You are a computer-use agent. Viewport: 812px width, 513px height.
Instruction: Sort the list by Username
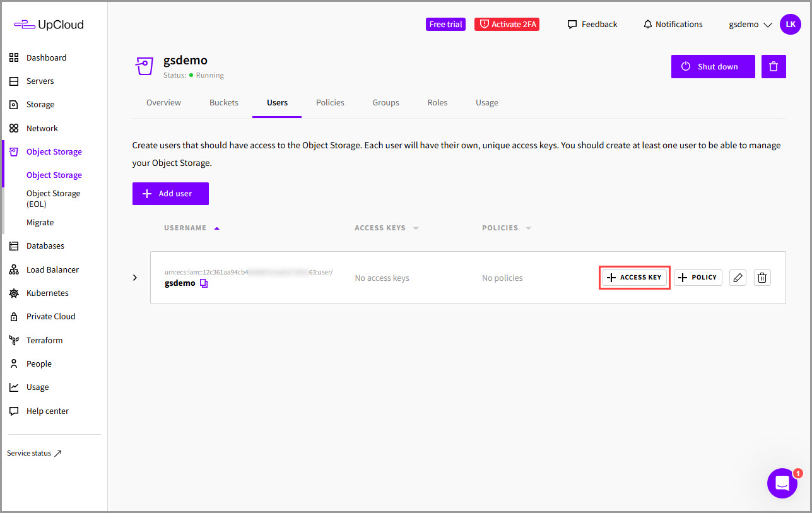(192, 228)
